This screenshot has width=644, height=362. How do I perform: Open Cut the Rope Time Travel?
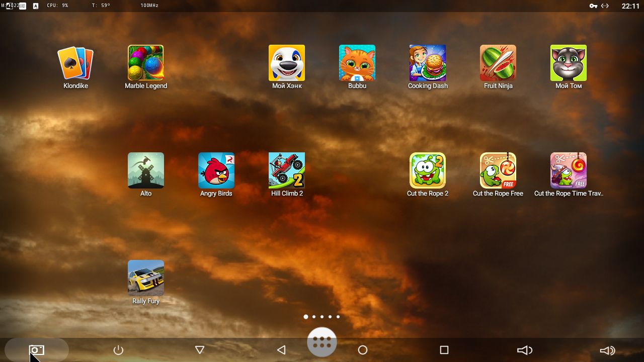point(569,170)
